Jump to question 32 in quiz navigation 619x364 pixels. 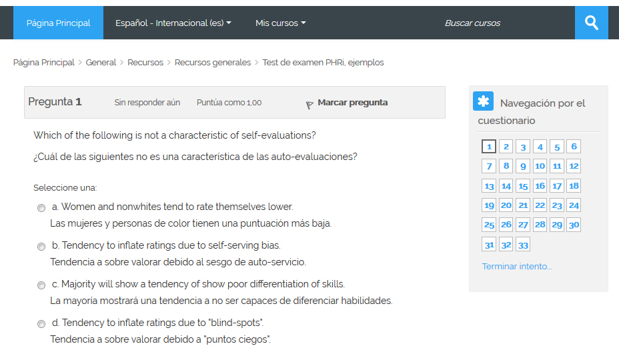(506, 245)
